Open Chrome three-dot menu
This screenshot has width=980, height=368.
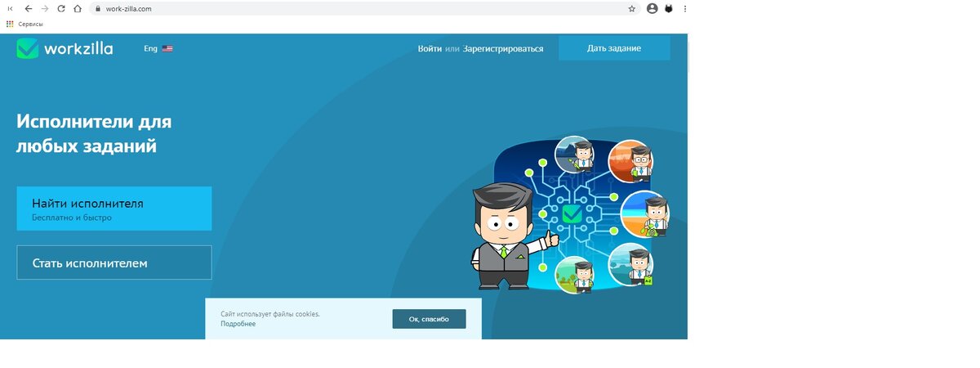tap(684, 9)
